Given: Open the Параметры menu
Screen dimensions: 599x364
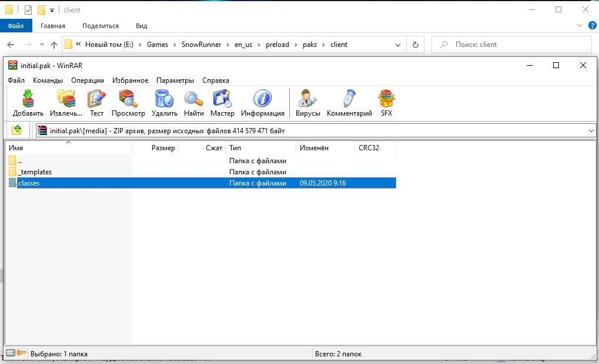Looking at the screenshot, I should point(175,80).
